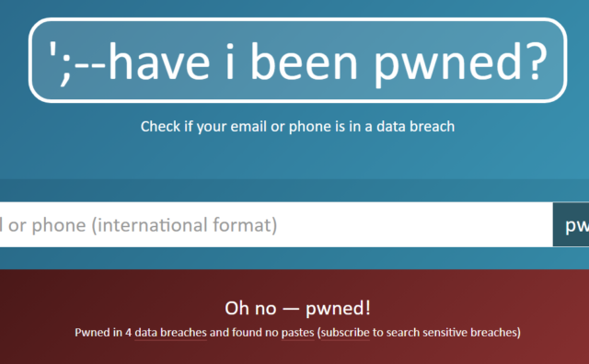Click the word "been" in the logo
The width and height of the screenshot is (589, 364).
(x=304, y=61)
